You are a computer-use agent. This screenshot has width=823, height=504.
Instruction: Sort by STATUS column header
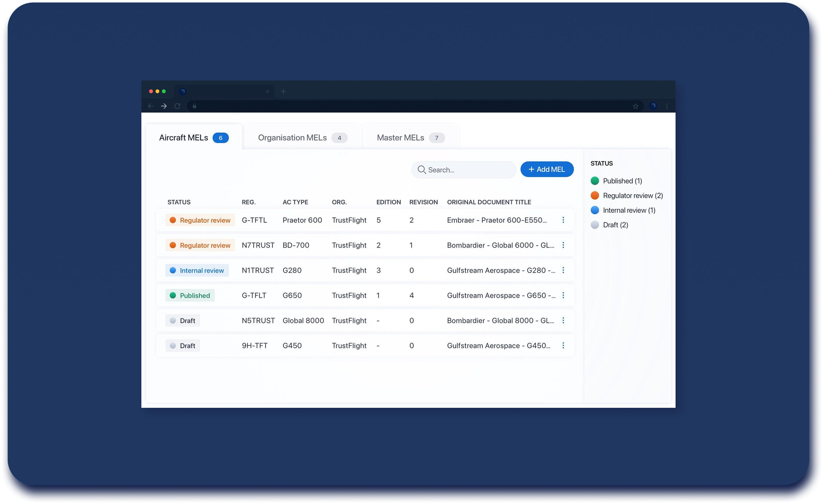179,202
